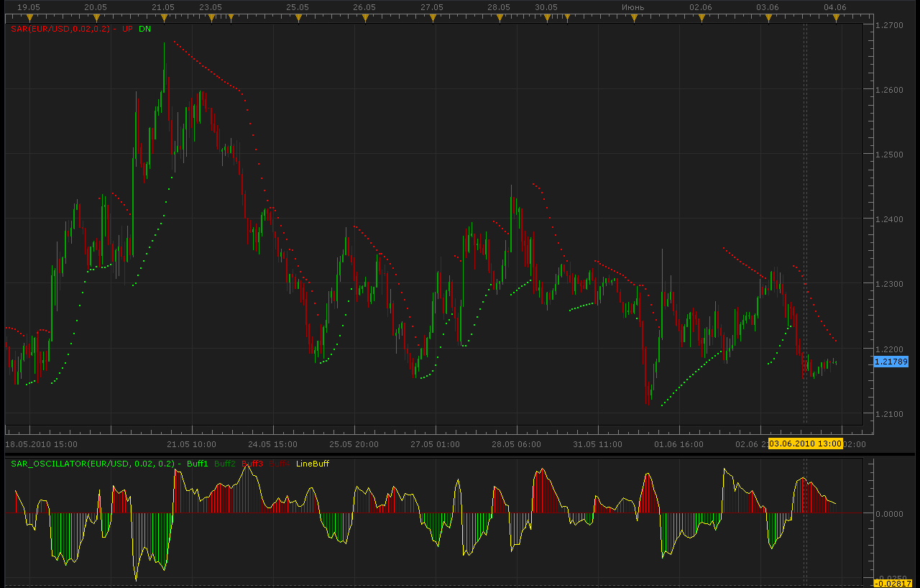Click the Buff1 legend entry
Viewport: 920px width, 588px height.
tap(198, 464)
